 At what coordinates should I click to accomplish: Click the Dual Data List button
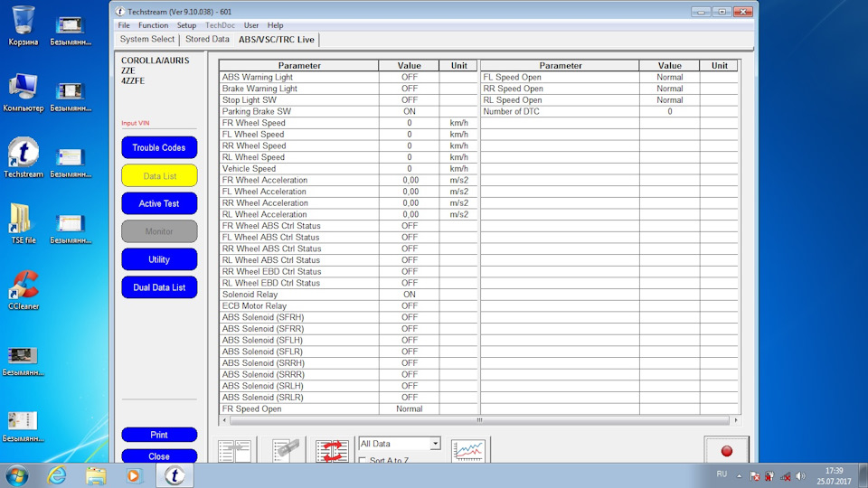159,287
